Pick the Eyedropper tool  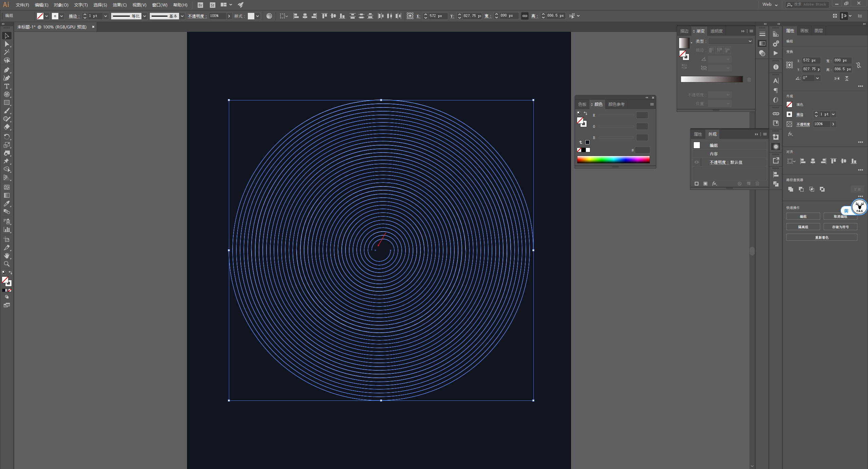[7, 203]
